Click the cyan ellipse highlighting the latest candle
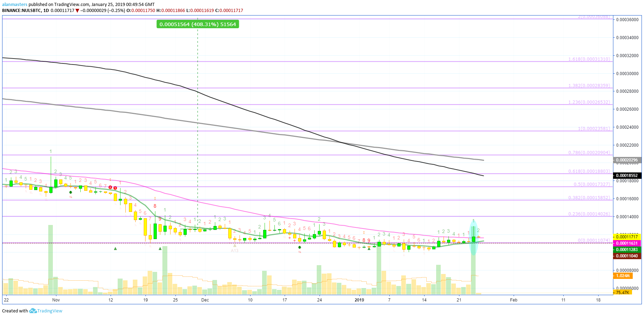 coord(473,237)
